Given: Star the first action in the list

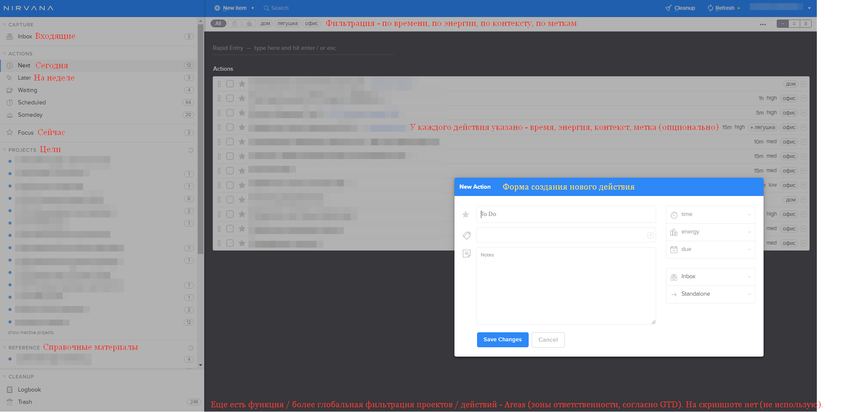Looking at the screenshot, I should coord(242,84).
